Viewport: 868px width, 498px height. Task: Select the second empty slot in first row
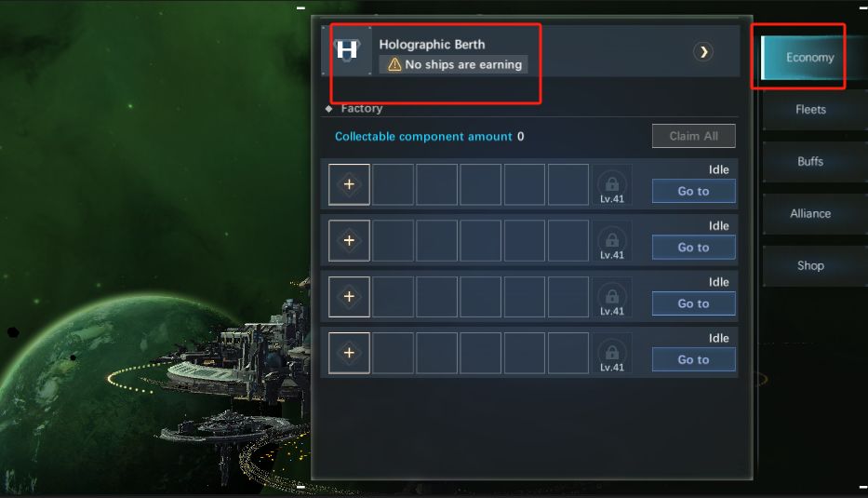tap(436, 184)
